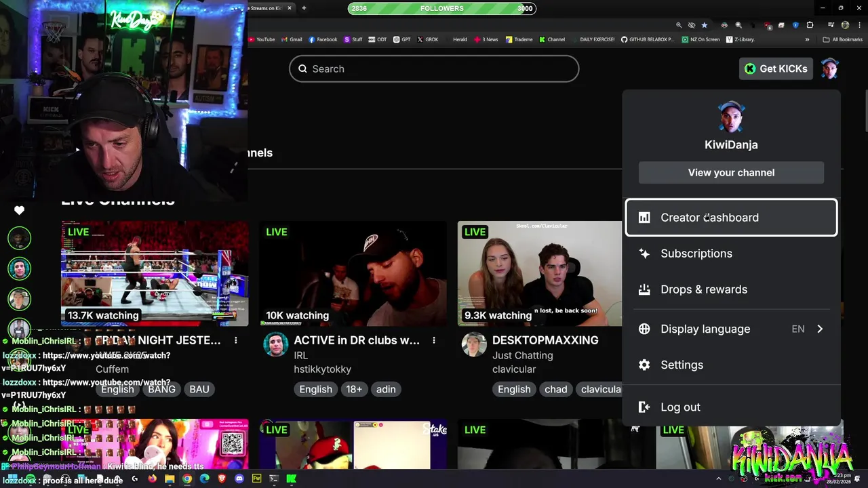
Task: Open the clavicular channel link
Action: (514, 369)
